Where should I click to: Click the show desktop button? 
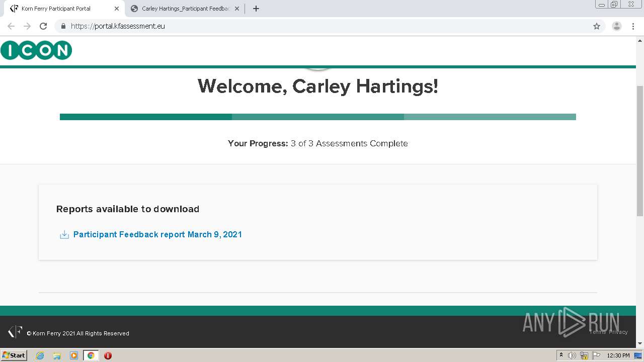point(638,355)
